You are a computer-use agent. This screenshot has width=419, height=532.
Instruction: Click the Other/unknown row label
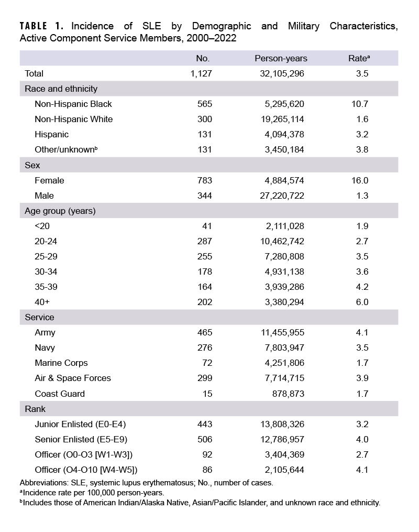65,149
